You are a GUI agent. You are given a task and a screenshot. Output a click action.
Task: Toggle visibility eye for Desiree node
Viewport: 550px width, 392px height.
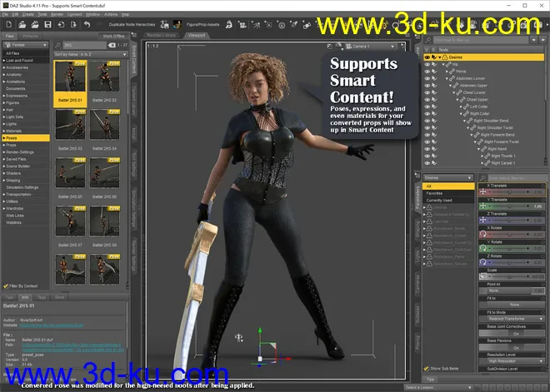click(427, 58)
